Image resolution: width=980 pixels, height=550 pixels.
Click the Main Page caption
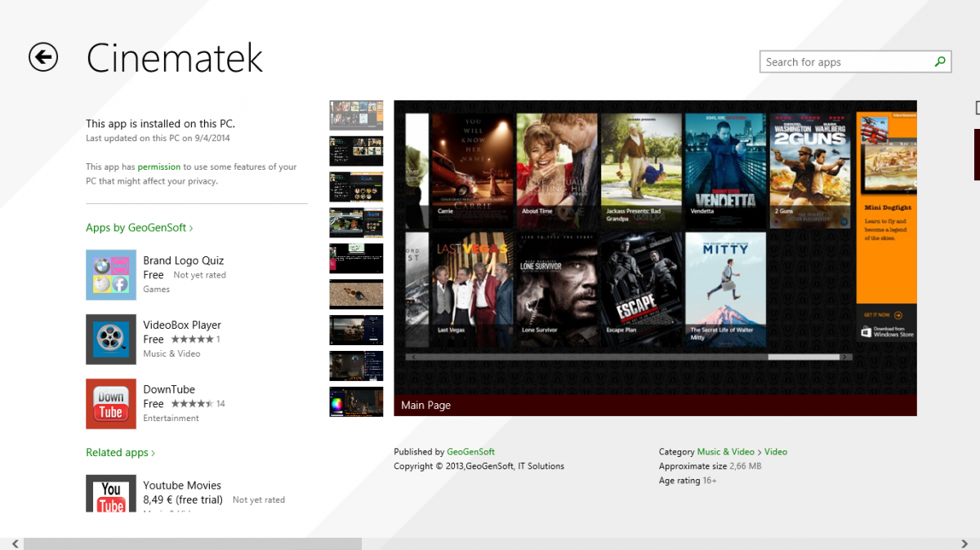tap(426, 405)
